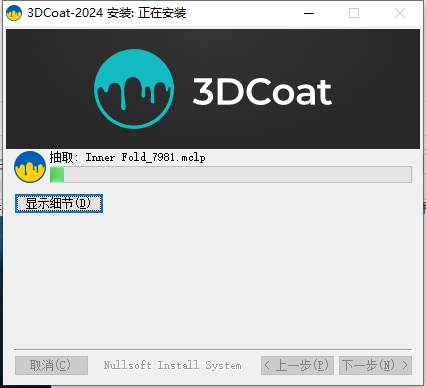Image resolution: width=426 pixels, height=388 pixels.
Task: Click the Nullsoft Install System label
Action: tap(172, 365)
